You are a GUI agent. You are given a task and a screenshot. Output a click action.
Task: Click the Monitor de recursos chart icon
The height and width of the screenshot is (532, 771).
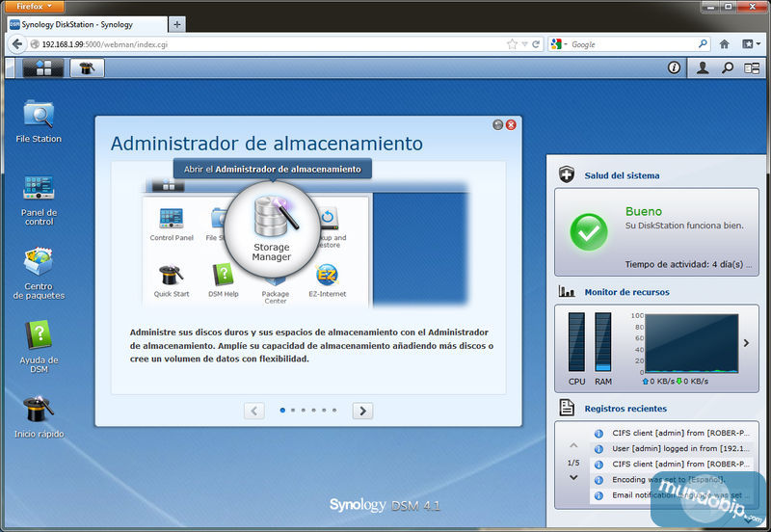coord(567,292)
